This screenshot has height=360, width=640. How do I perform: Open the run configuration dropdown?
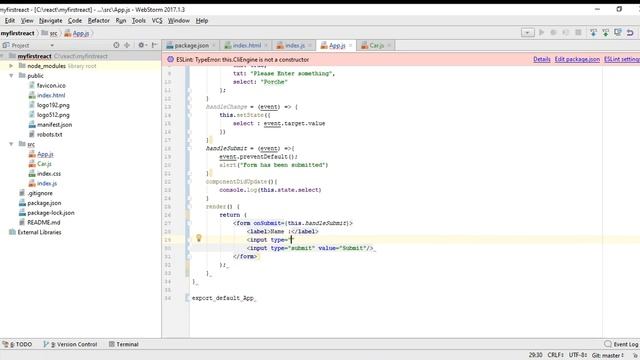(527, 33)
